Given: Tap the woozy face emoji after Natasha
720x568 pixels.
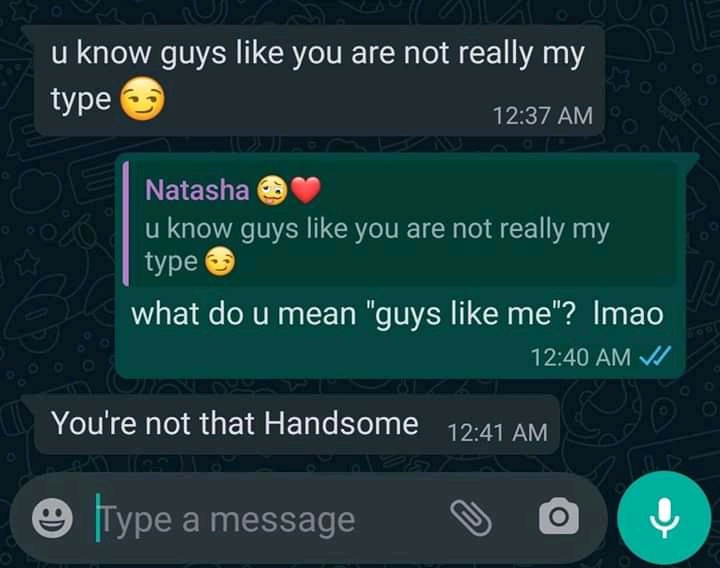Looking at the screenshot, I should pos(272,190).
